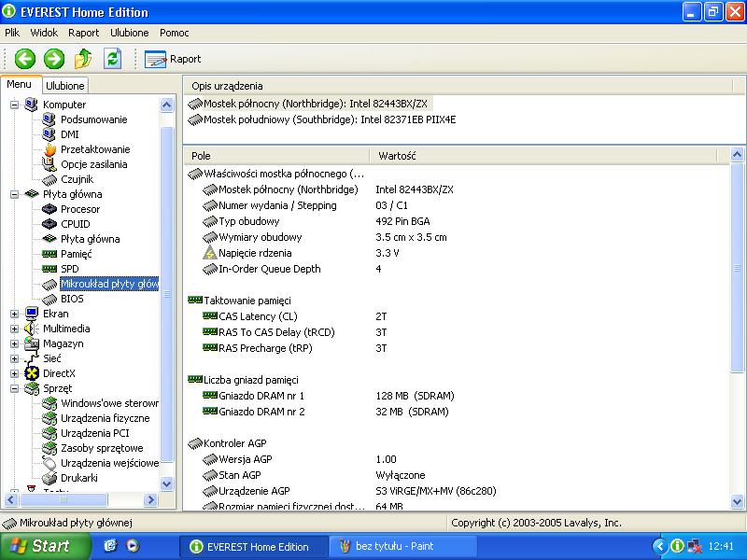Screen dimensions: 747x560
Task: Click the details list scroll down arrow
Action: click(x=738, y=503)
